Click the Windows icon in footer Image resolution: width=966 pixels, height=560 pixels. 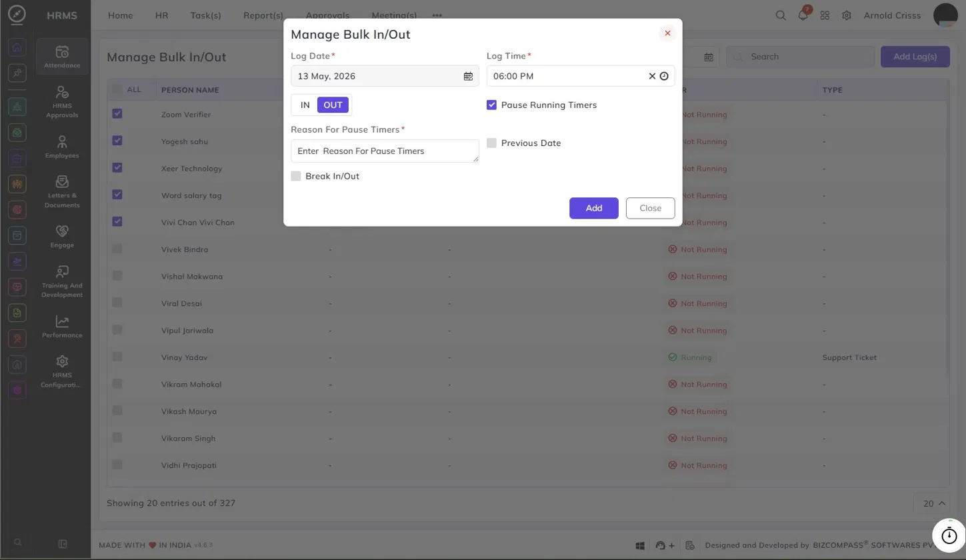click(x=640, y=545)
